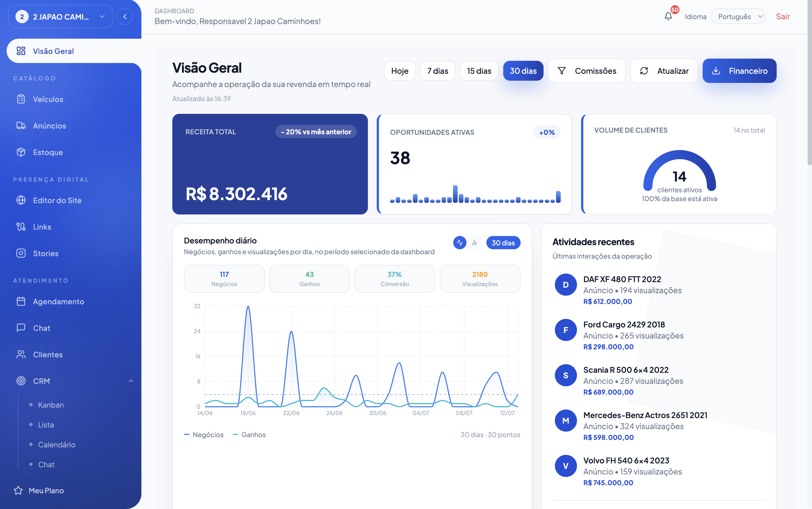Click Sair to log out
Screen dimensions: 812x509
[x=783, y=17]
